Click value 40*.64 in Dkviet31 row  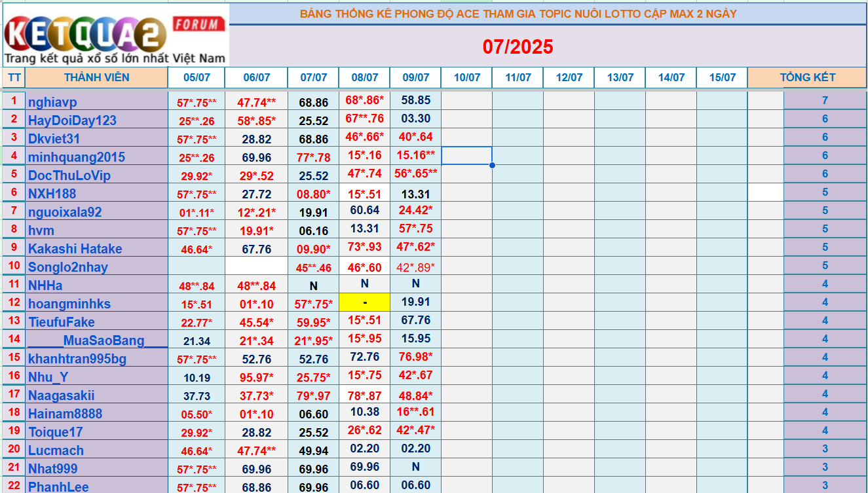pos(416,137)
